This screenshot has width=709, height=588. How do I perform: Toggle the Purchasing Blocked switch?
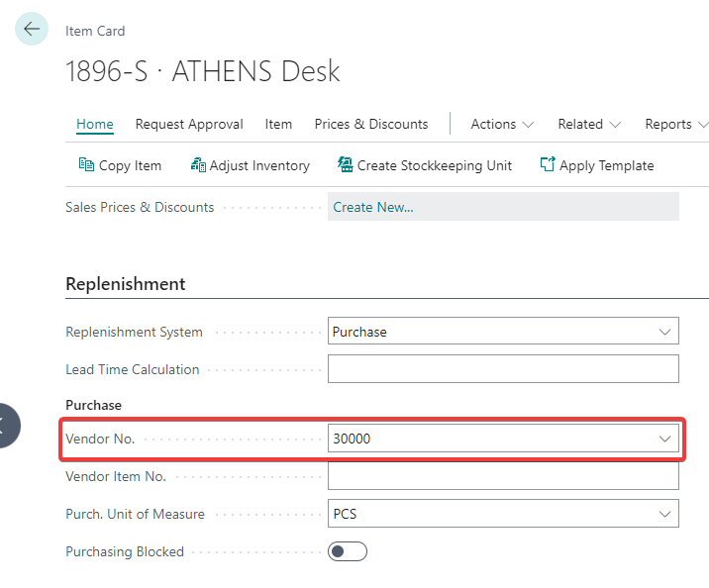tap(348, 551)
